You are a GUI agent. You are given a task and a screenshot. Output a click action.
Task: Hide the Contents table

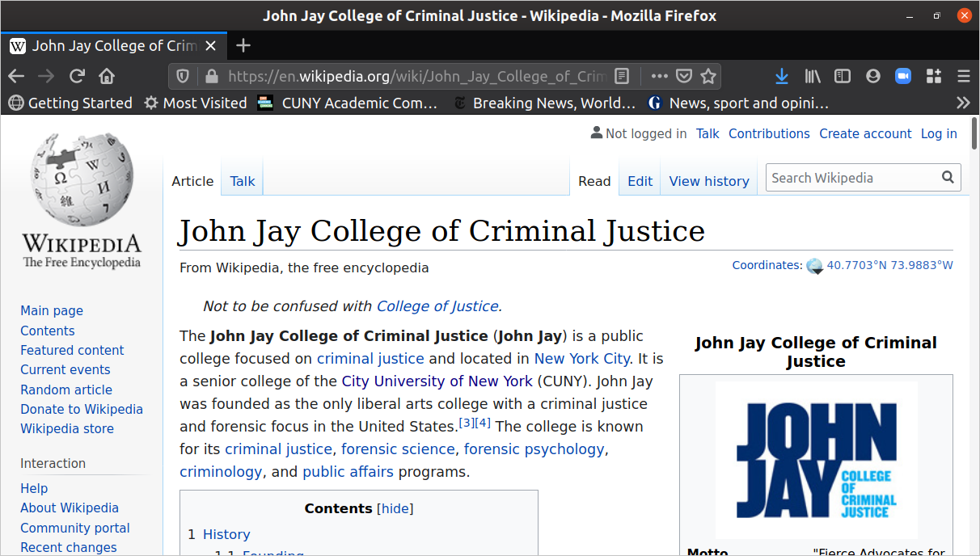point(396,508)
